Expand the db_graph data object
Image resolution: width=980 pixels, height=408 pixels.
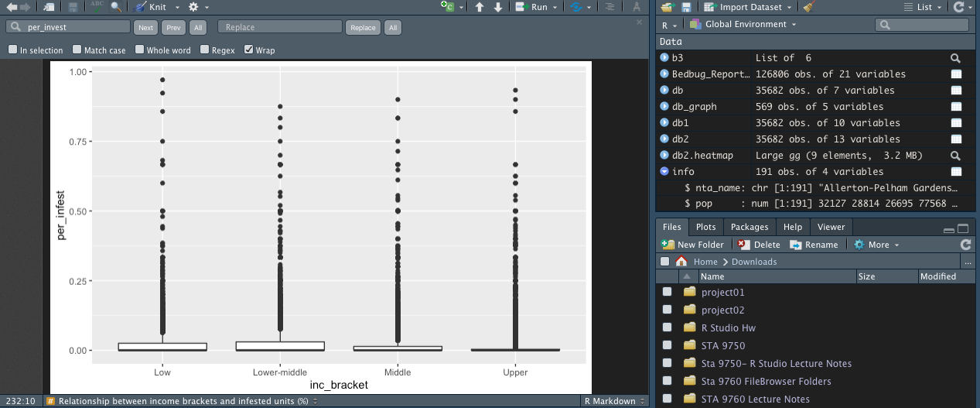(x=664, y=107)
